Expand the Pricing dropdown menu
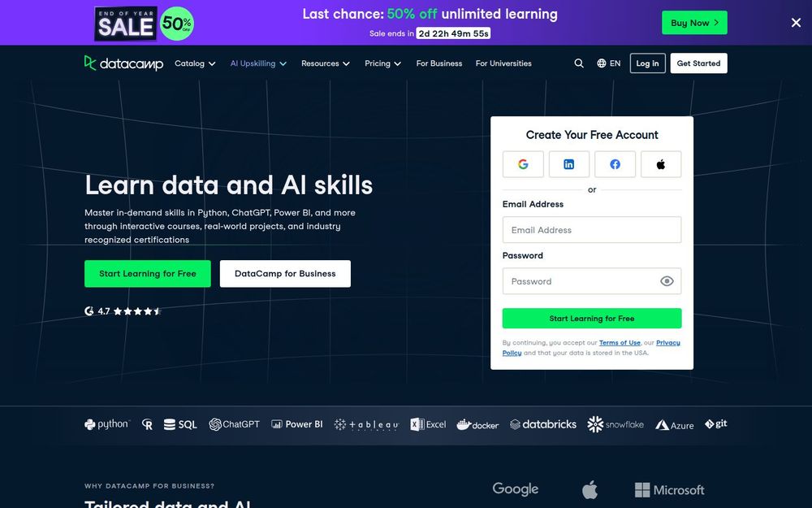Image resolution: width=812 pixels, height=508 pixels. (x=382, y=63)
